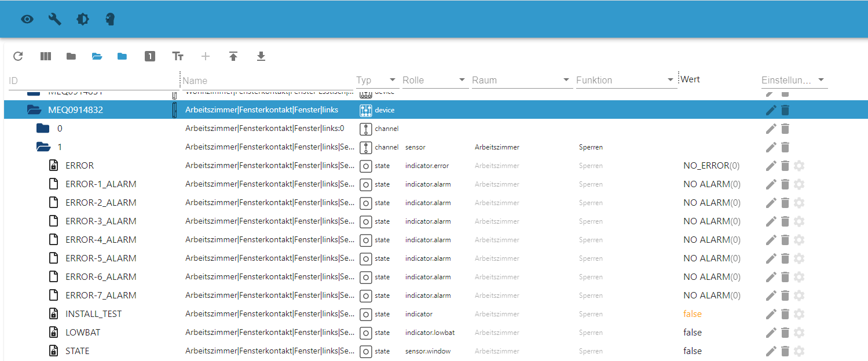The height and width of the screenshot is (361, 868).
Task: Delete the MEQ0914832 device
Action: tap(785, 110)
